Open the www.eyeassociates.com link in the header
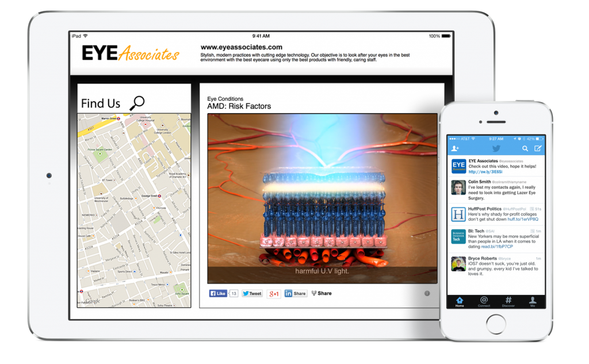The height and width of the screenshot is (364, 589). (x=241, y=47)
